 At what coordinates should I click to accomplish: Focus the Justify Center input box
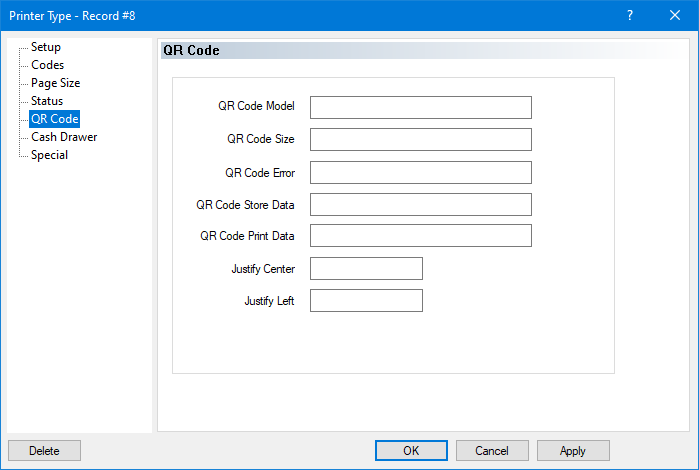click(x=366, y=268)
